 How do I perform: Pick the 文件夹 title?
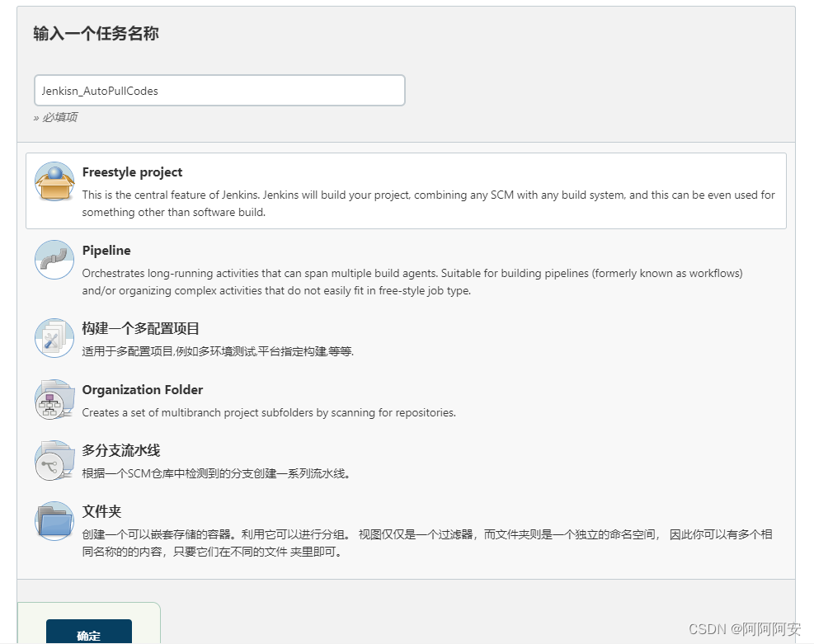pyautogui.click(x=101, y=512)
